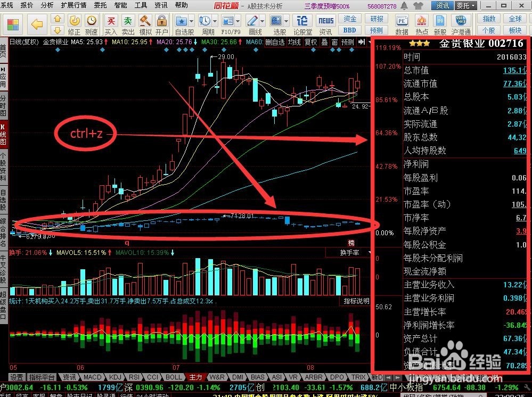Open the 修正 (correction) tool

75,25
